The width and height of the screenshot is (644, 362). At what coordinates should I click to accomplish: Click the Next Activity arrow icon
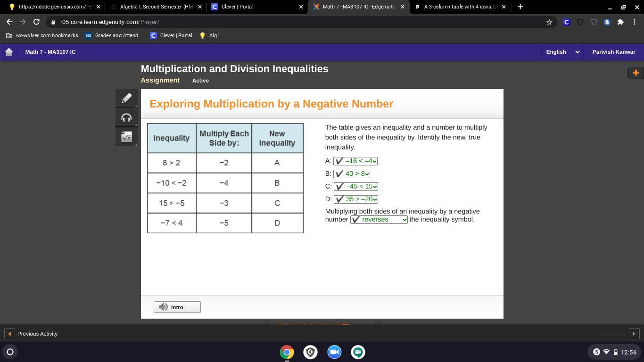(x=634, y=334)
